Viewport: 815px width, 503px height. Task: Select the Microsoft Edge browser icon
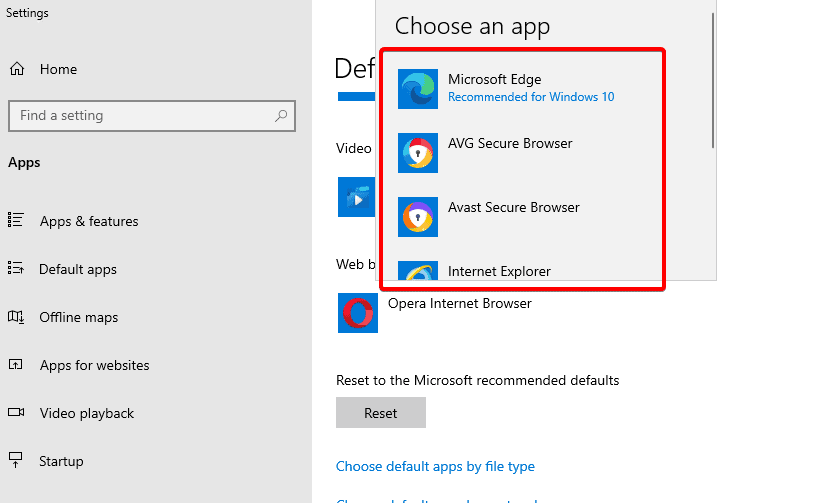(x=417, y=88)
